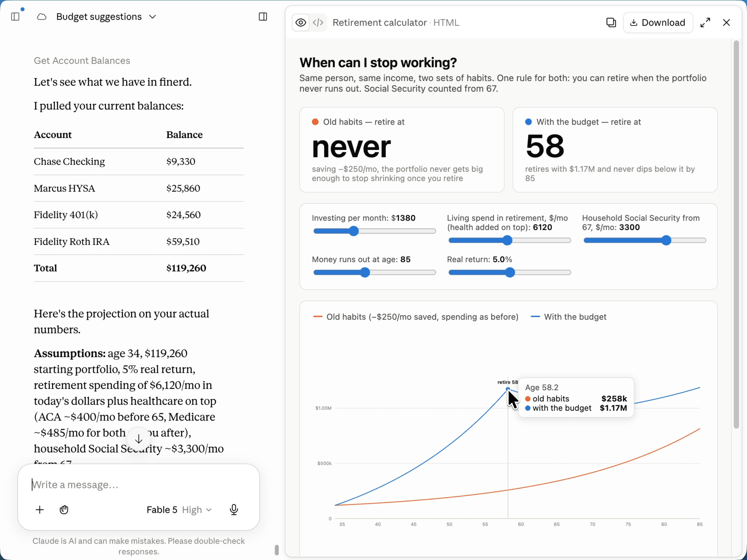Click the $258k old habits tooltip value
Image resolution: width=747 pixels, height=560 pixels.
(x=614, y=399)
